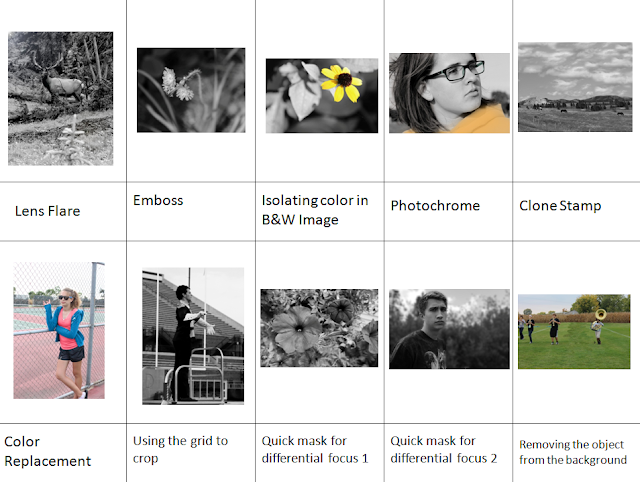Click the yellow flower isolated-color photo
Image resolution: width=640 pixels, height=482 pixels.
(322, 96)
